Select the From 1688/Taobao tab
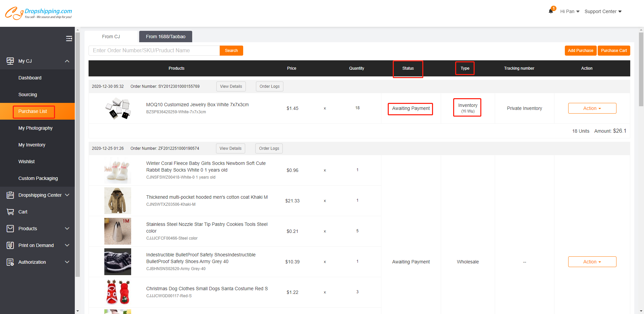644x314 pixels. 166,37
